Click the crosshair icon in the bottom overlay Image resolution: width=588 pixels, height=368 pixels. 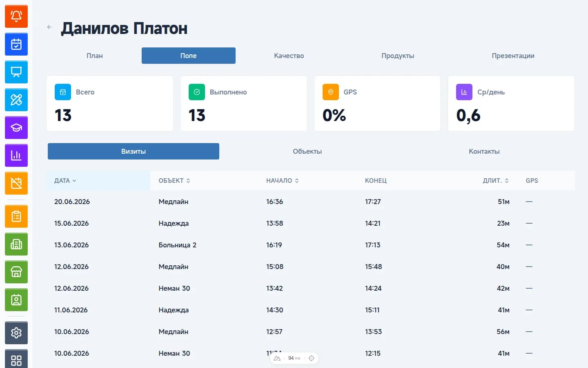(x=312, y=358)
